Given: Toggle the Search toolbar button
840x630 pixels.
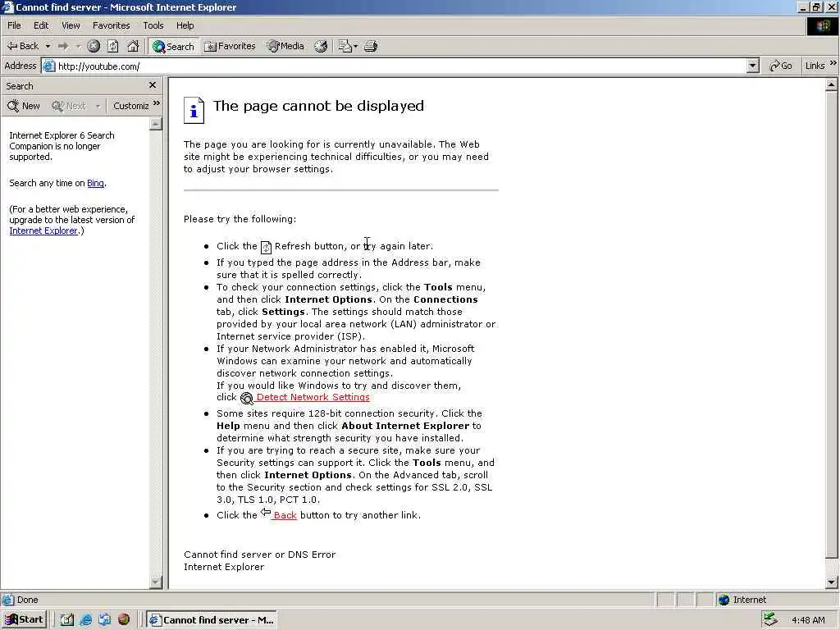Looking at the screenshot, I should tap(173, 46).
